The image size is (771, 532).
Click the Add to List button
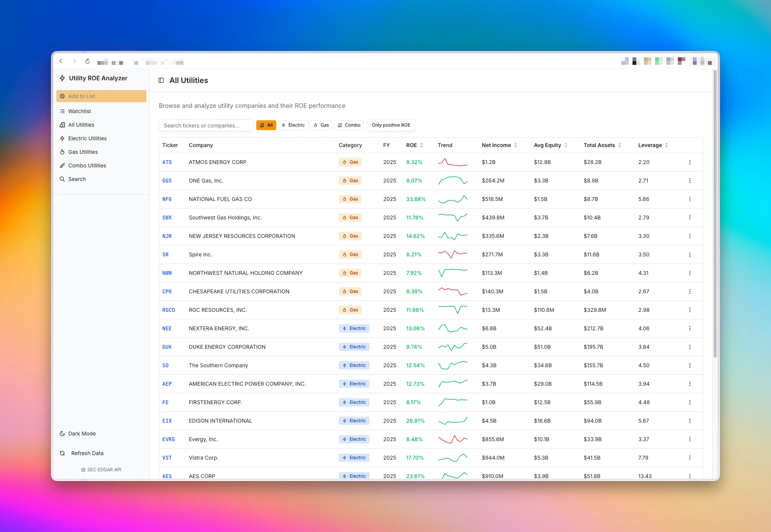click(101, 96)
